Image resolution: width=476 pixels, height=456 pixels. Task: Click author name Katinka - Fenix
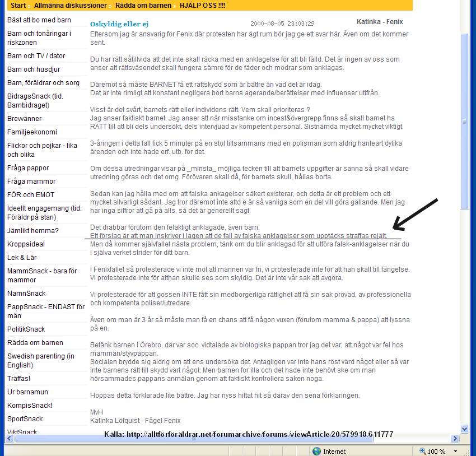(x=380, y=22)
